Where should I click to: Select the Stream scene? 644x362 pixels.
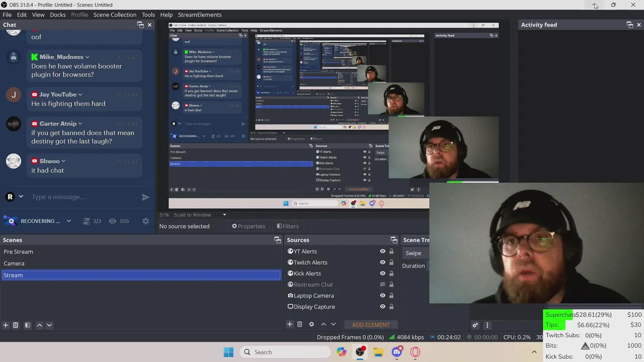[141, 275]
